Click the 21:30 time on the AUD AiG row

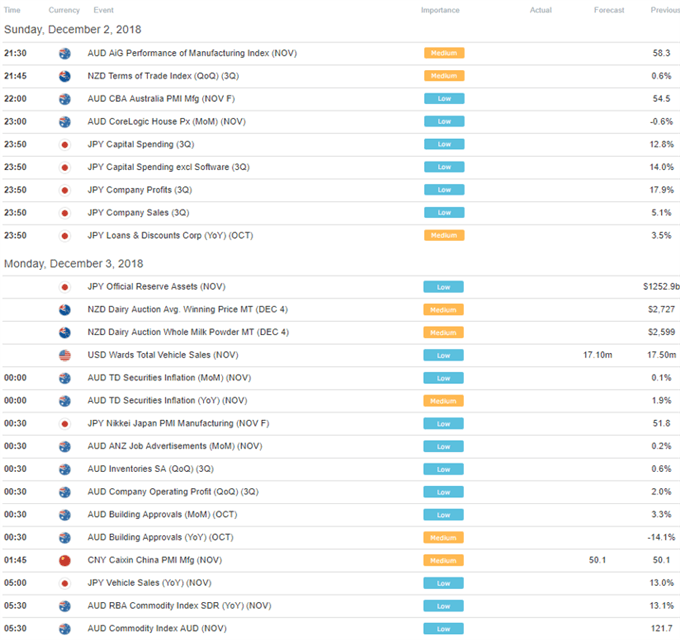click(15, 53)
